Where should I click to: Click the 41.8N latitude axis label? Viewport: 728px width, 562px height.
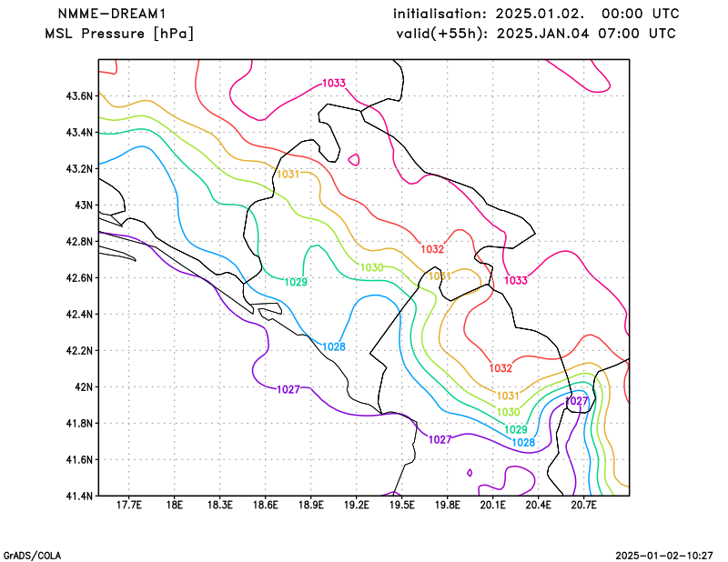[79, 423]
